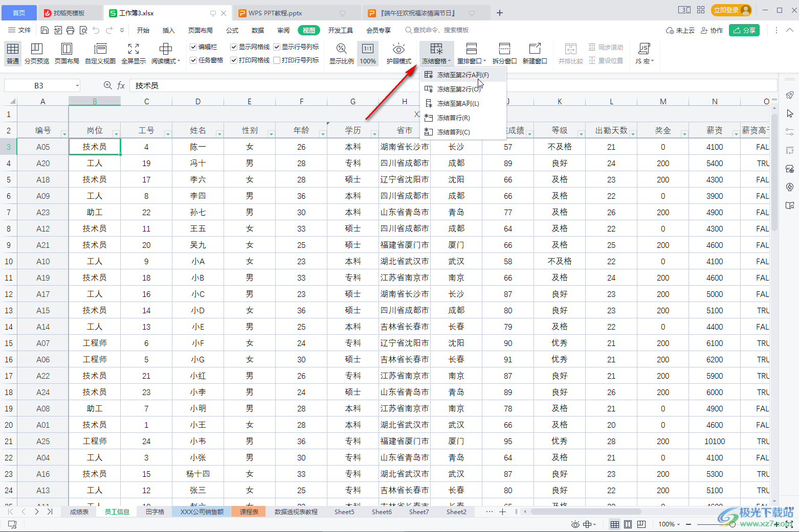Open the 开始 ribbon tab
Image resolution: width=799 pixels, height=532 pixels.
coord(143,30)
